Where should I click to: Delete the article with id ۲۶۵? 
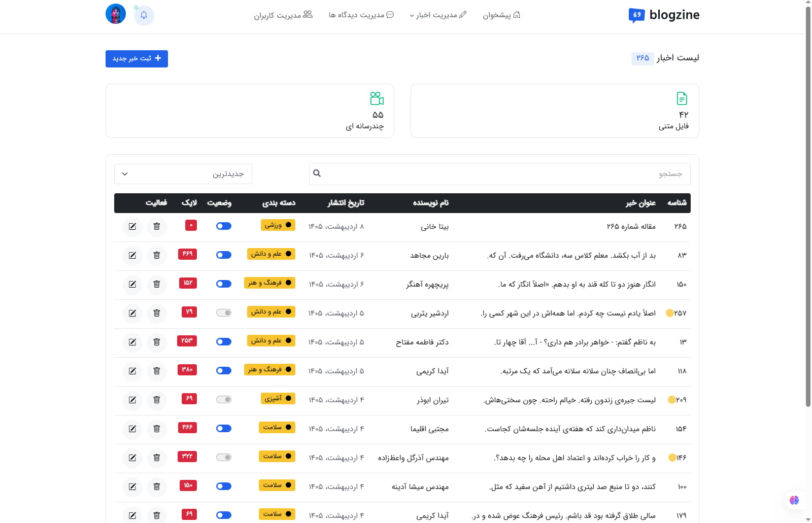point(157,226)
